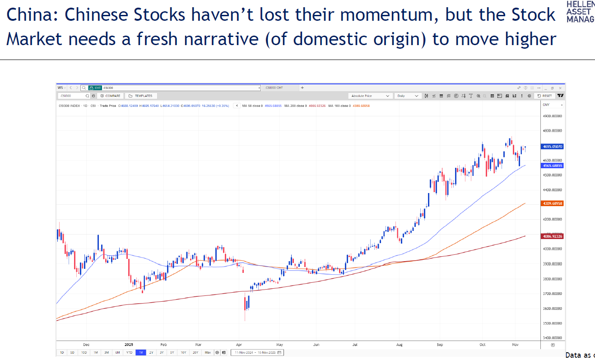Click the COMPARE button
This screenshot has height=364, width=595.
111,96
